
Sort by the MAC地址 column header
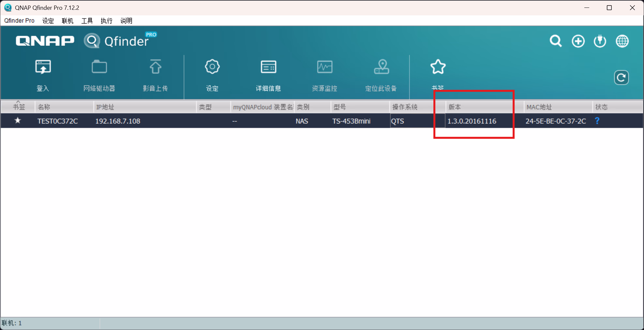coord(558,107)
